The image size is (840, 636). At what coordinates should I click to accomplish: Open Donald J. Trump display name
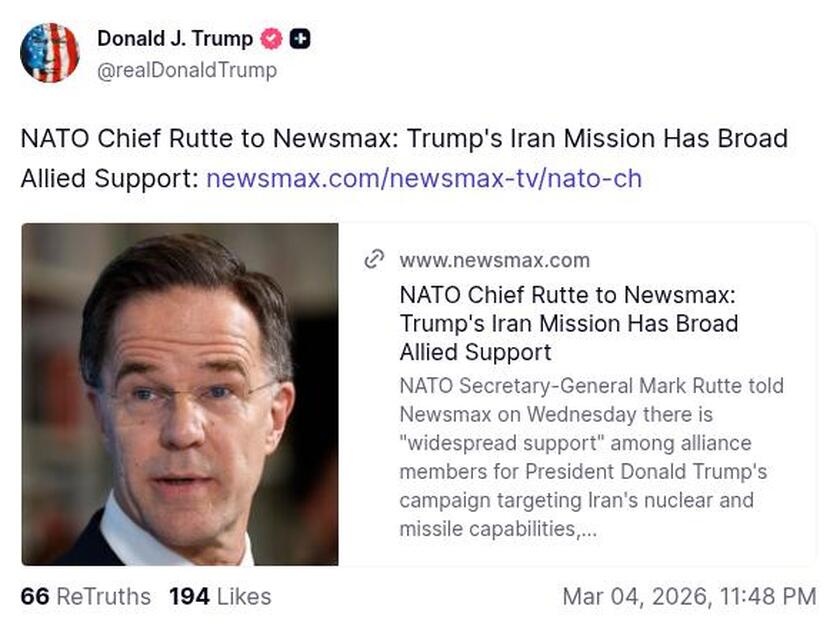176,39
